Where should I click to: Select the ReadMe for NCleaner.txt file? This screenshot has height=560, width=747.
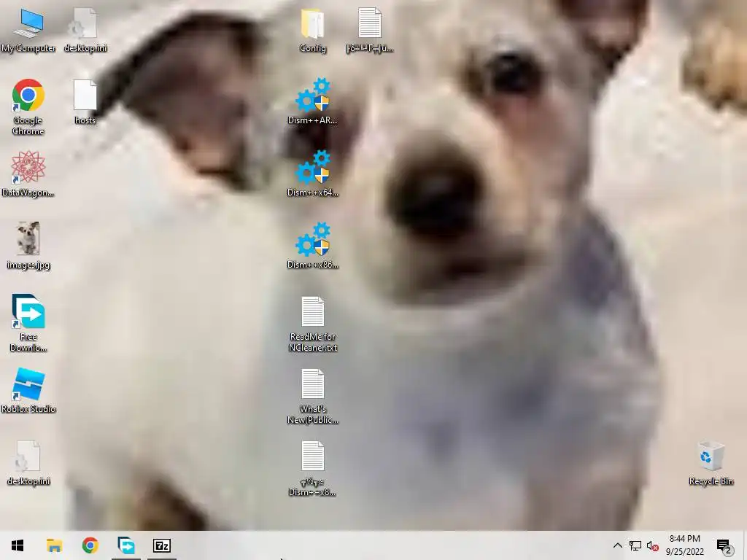pyautogui.click(x=313, y=324)
